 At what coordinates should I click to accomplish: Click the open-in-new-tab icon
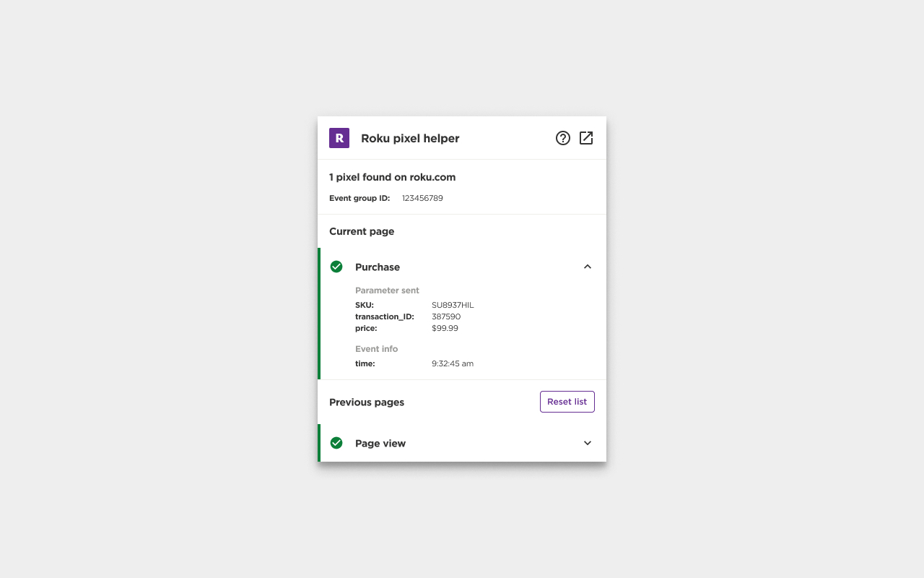[586, 137]
